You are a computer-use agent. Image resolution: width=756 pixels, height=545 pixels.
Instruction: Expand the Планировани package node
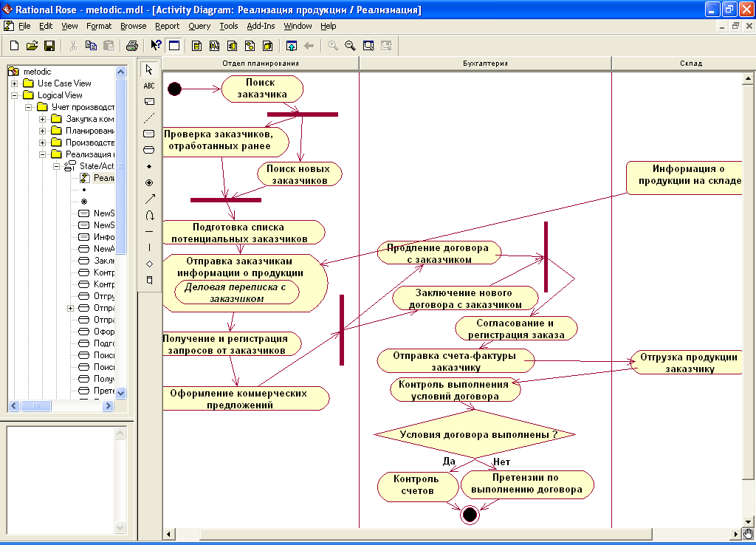(42, 131)
